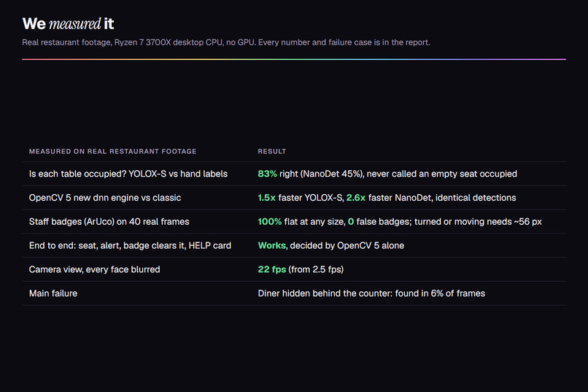
Task: Select 'Staff badges (ArUco) on 40 real frames'
Action: 109,222
